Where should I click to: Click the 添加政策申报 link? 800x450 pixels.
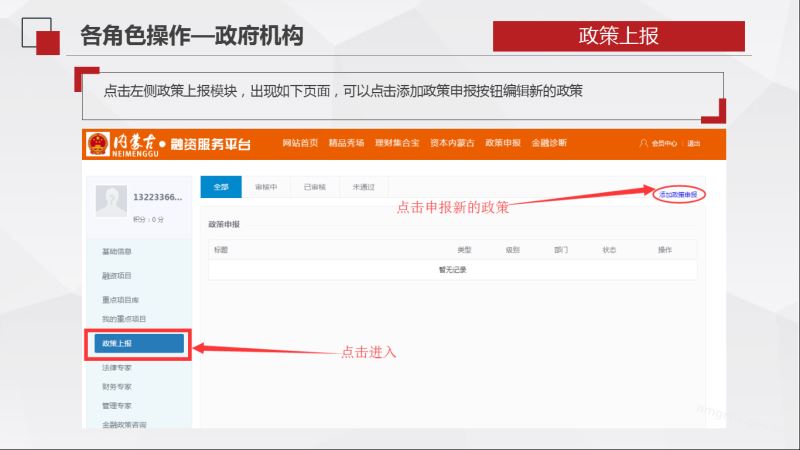677,193
